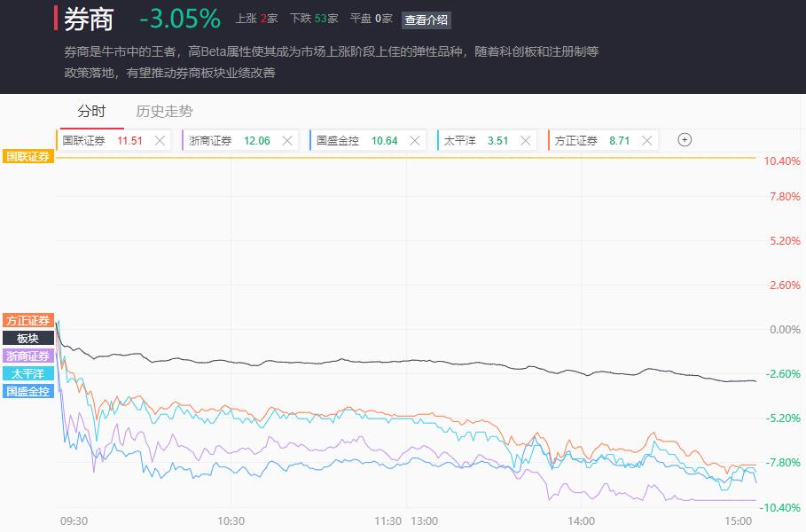Image resolution: width=806 pixels, height=532 pixels.
Task: Toggle the 浙商证券 legend label
Action: click(28, 356)
